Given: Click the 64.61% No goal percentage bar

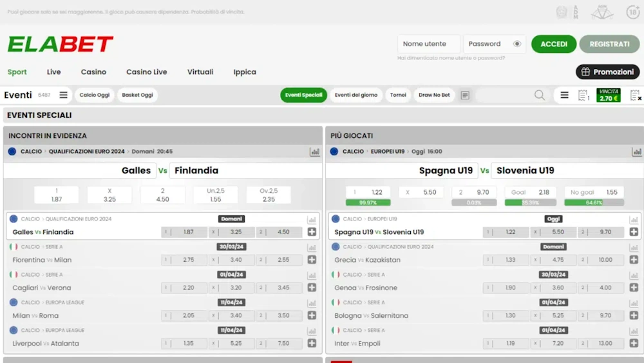Looking at the screenshot, I should point(594,202).
